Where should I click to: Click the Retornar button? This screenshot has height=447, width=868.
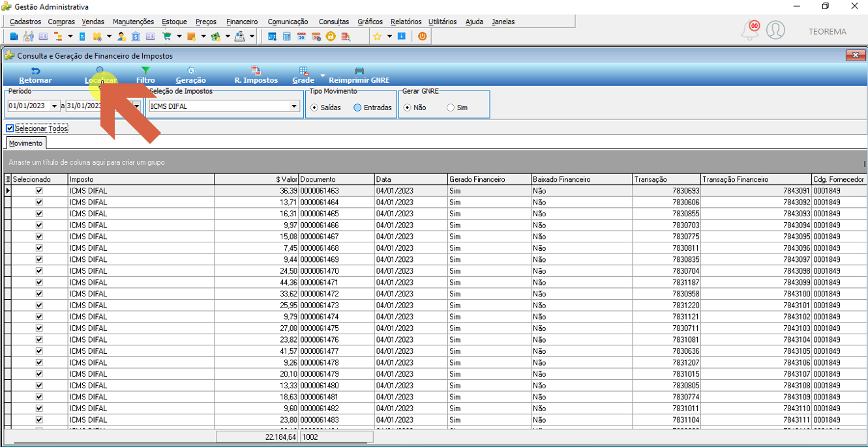coord(35,75)
